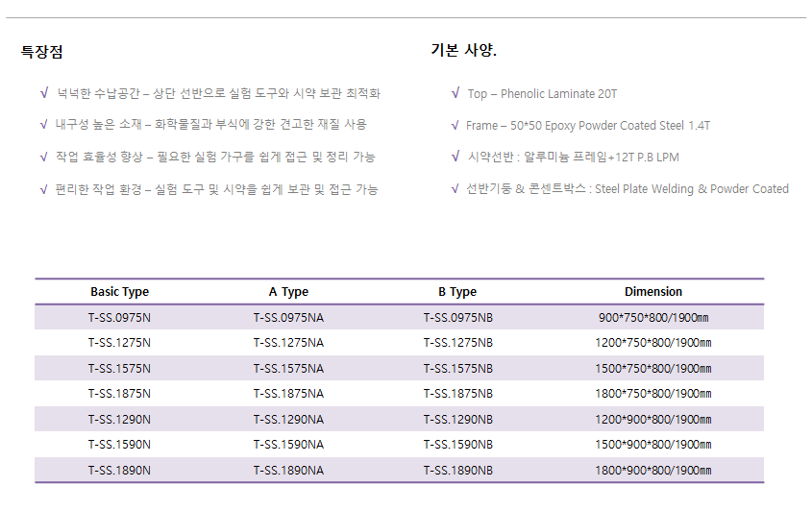Click checkmark icon beside 작업 효율성 향상
Image resolution: width=812 pixels, height=511 pixels.
(x=44, y=157)
